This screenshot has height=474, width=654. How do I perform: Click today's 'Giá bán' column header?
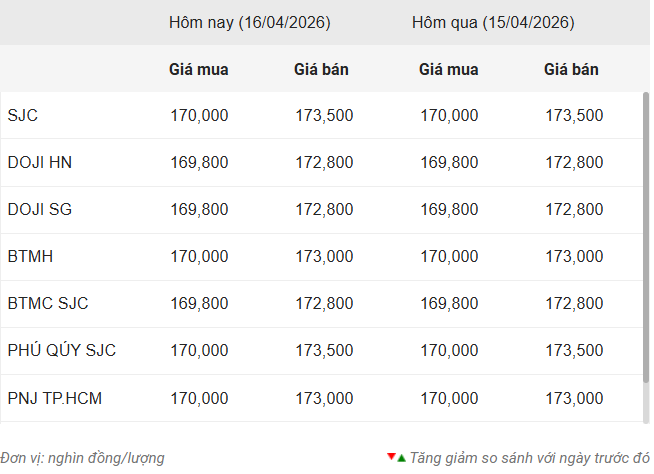coord(321,69)
